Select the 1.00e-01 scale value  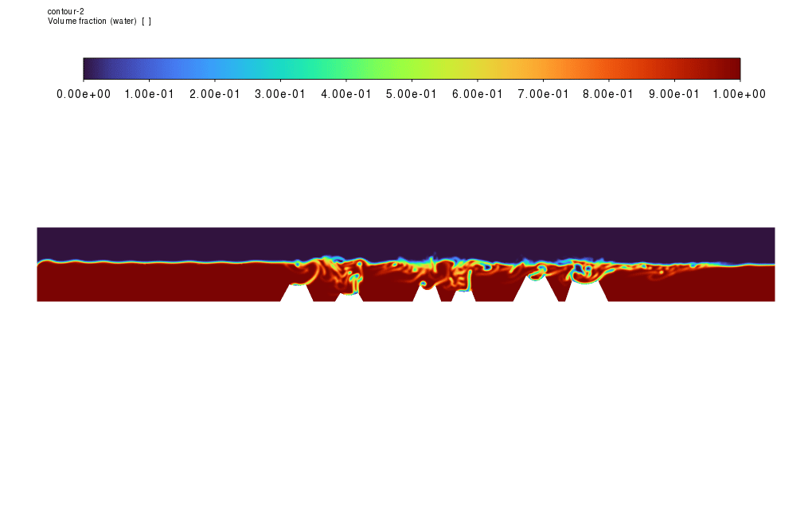coord(149,94)
